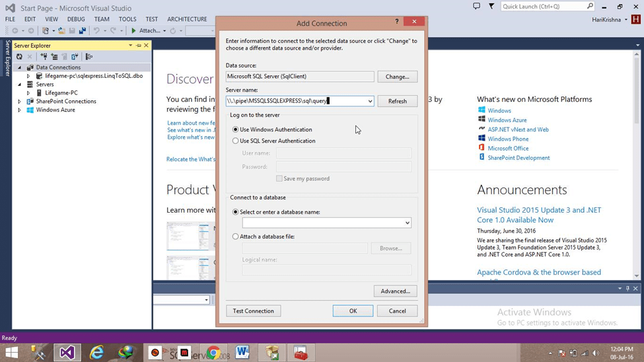The height and width of the screenshot is (362, 644).
Task: Click the Add SharePoint Connection icon
Action: pos(75,57)
